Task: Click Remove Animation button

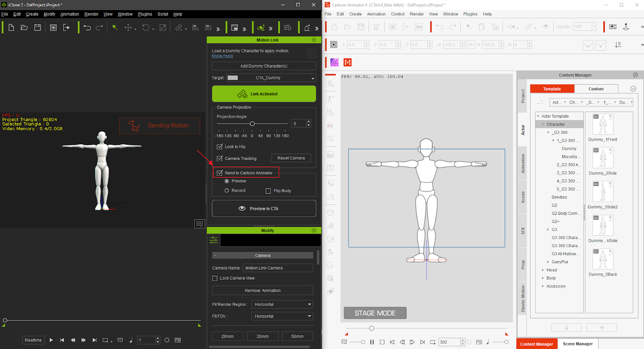Action: click(x=262, y=291)
